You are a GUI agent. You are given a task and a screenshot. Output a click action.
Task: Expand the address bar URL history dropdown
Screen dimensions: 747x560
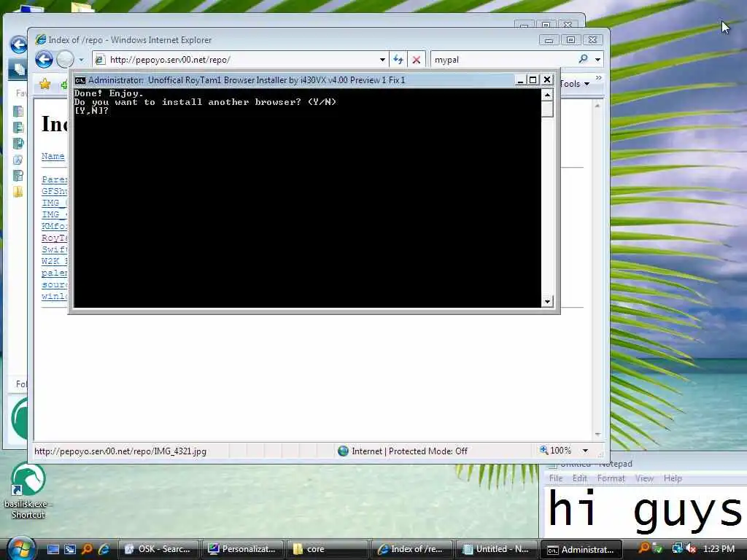point(382,60)
